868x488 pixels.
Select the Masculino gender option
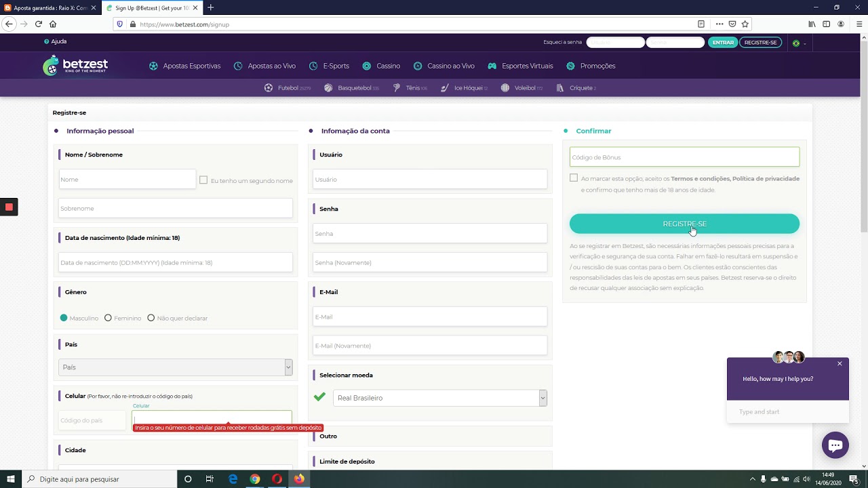coord(64,318)
